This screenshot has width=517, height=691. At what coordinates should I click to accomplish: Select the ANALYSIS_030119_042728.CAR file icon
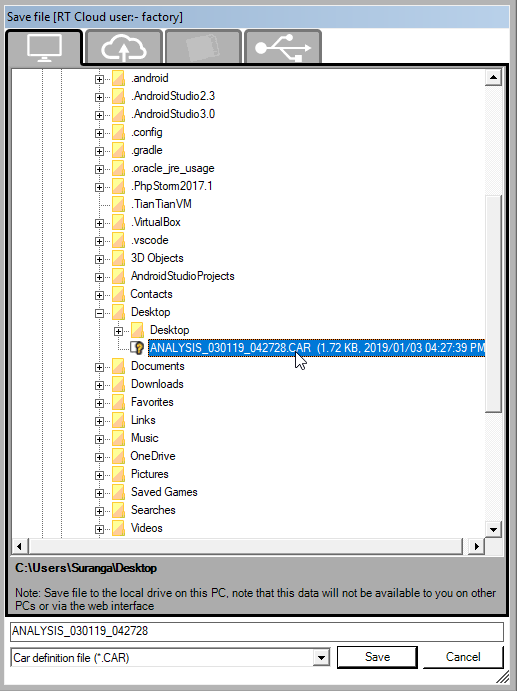click(138, 348)
